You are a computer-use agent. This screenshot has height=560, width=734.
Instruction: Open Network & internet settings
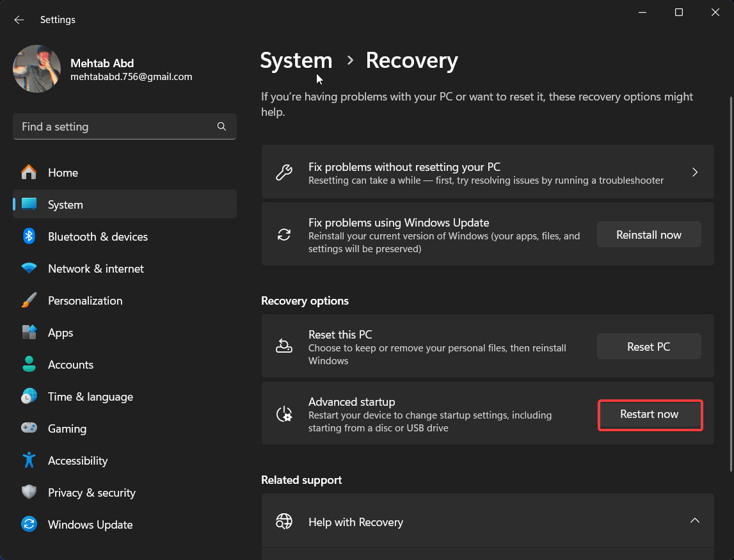coord(125,268)
